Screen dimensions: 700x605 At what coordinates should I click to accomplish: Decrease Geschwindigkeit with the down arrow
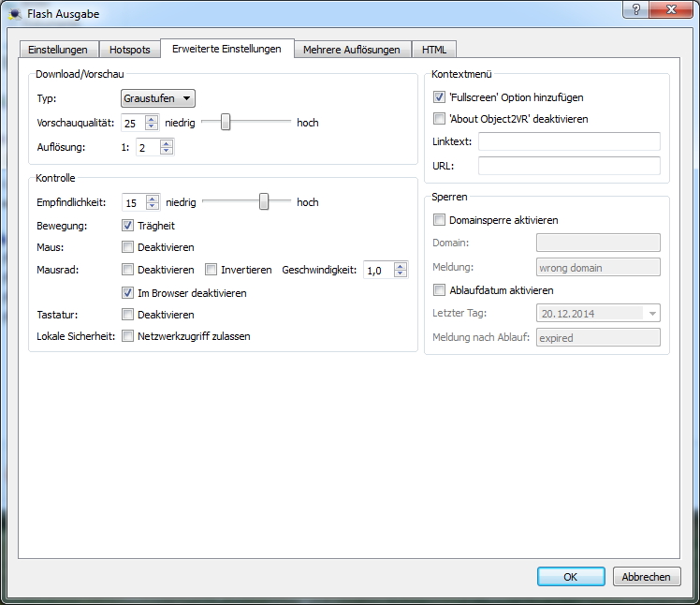[x=401, y=273]
